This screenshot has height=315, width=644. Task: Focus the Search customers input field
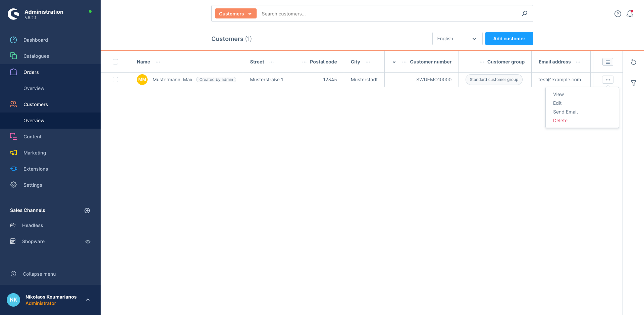click(x=389, y=14)
